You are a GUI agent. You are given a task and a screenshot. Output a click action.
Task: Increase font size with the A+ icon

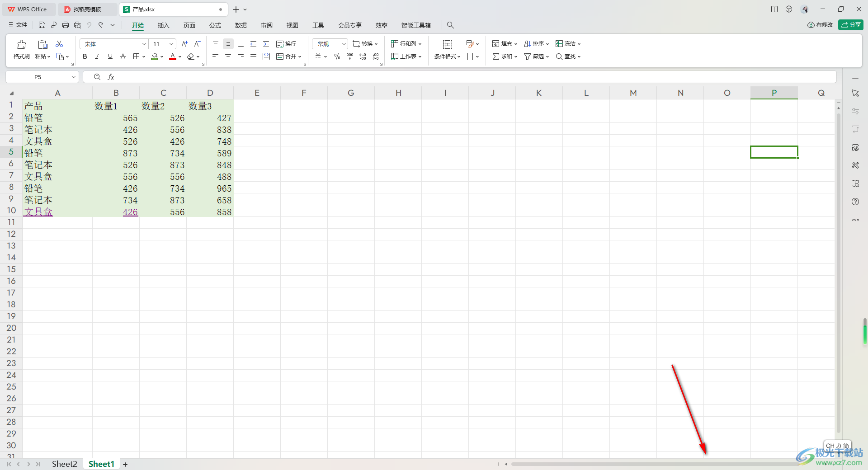(x=184, y=44)
